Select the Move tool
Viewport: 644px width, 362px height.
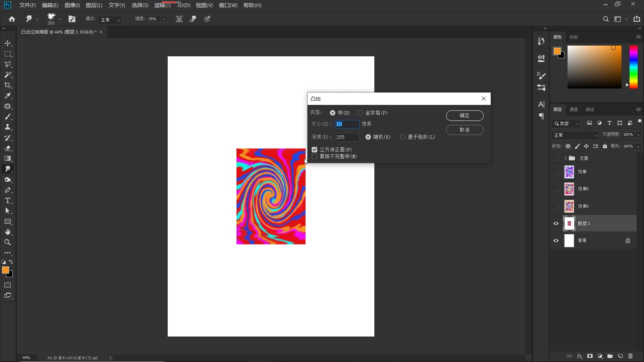click(8, 44)
